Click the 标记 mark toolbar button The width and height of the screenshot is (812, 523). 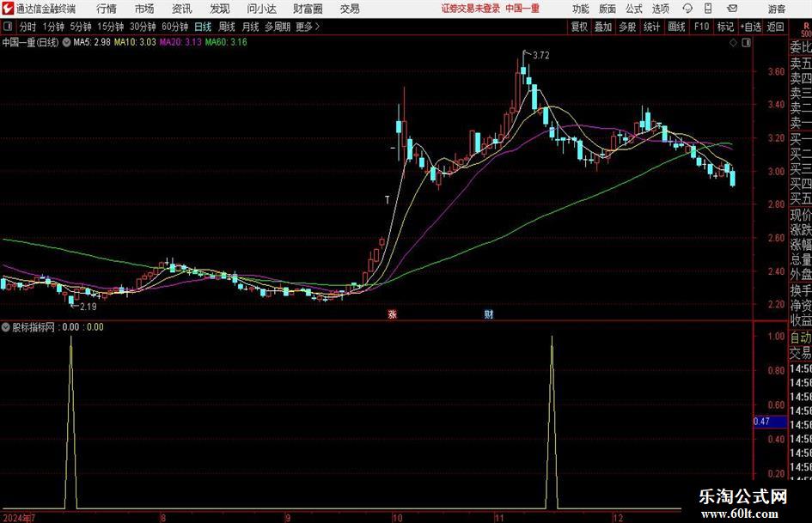[725, 27]
